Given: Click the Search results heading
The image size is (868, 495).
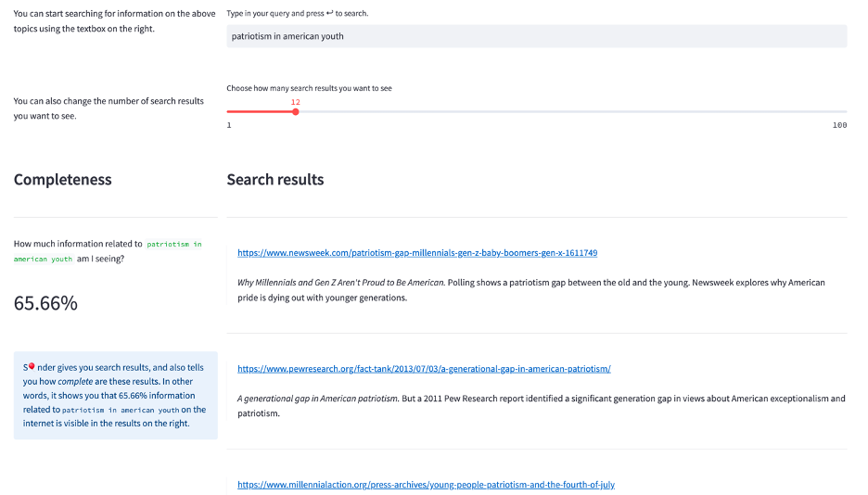Looking at the screenshot, I should 275,180.
